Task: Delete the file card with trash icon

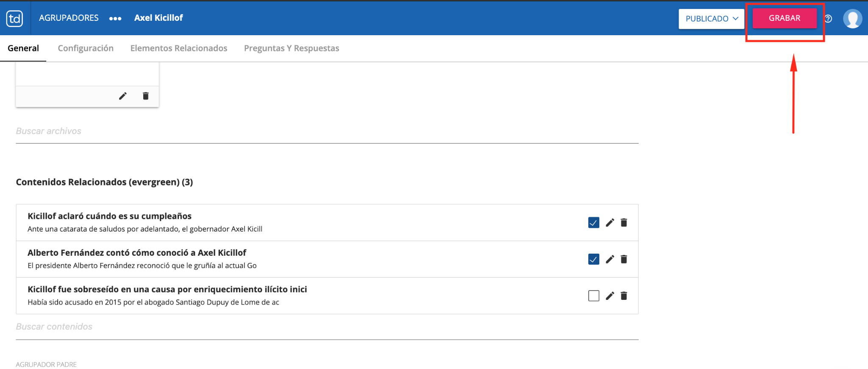Action: pyautogui.click(x=145, y=96)
